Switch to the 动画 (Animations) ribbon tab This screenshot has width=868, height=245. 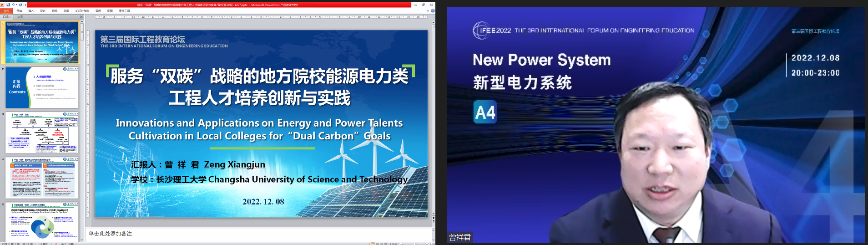click(66, 11)
